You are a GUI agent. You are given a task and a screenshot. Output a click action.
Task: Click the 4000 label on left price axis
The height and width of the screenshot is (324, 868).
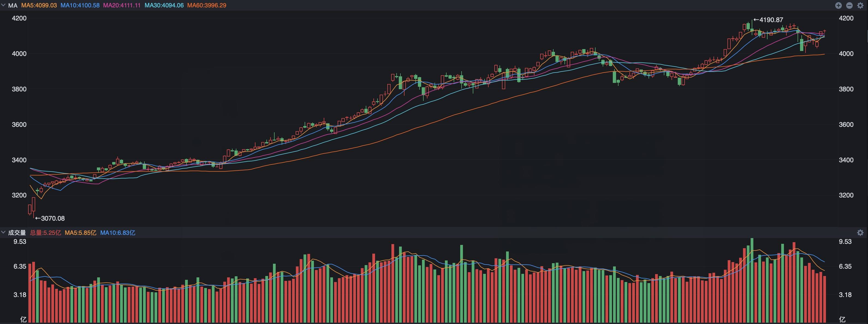(19, 53)
